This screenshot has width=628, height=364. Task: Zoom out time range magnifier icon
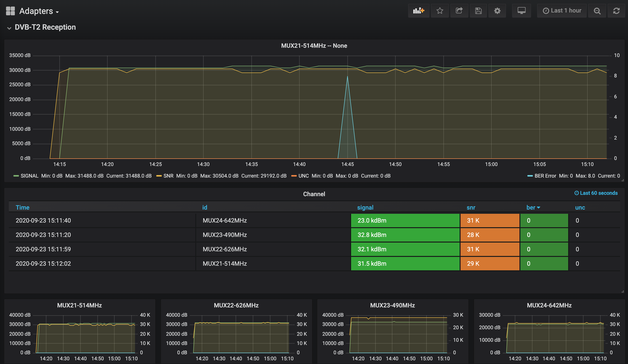pos(597,11)
